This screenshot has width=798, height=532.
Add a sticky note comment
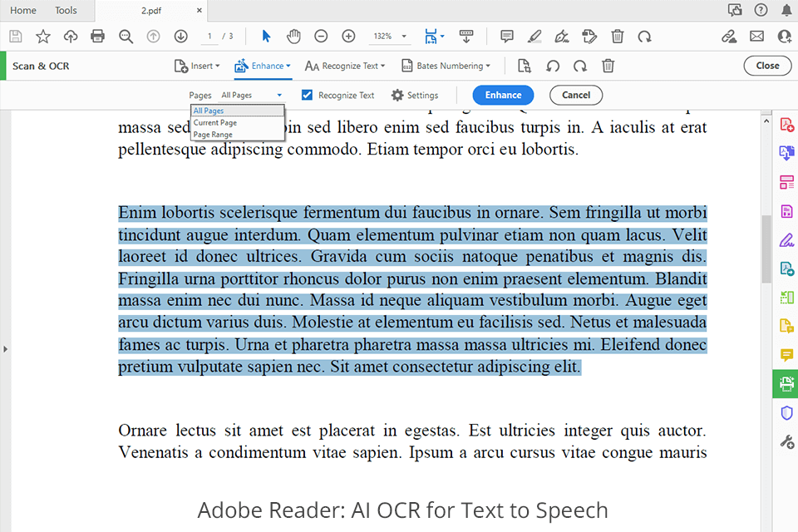point(507,36)
